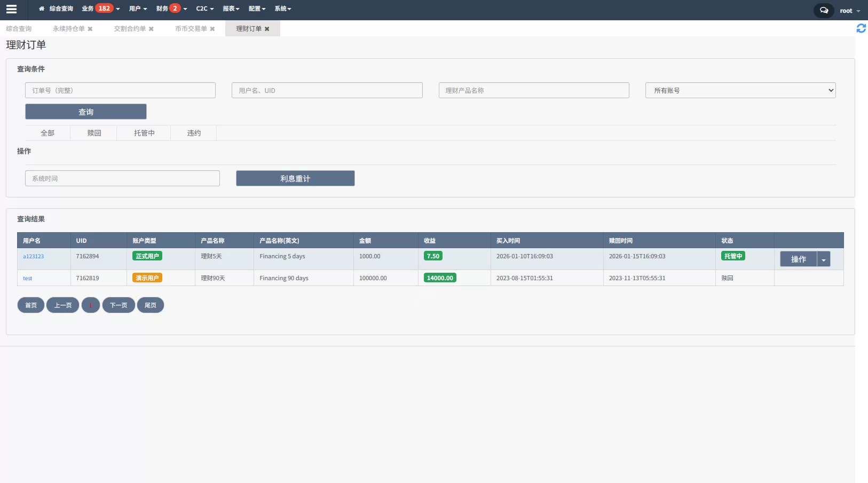The height and width of the screenshot is (483, 868).
Task: Click the refresh icon at top right
Action: 861,28
